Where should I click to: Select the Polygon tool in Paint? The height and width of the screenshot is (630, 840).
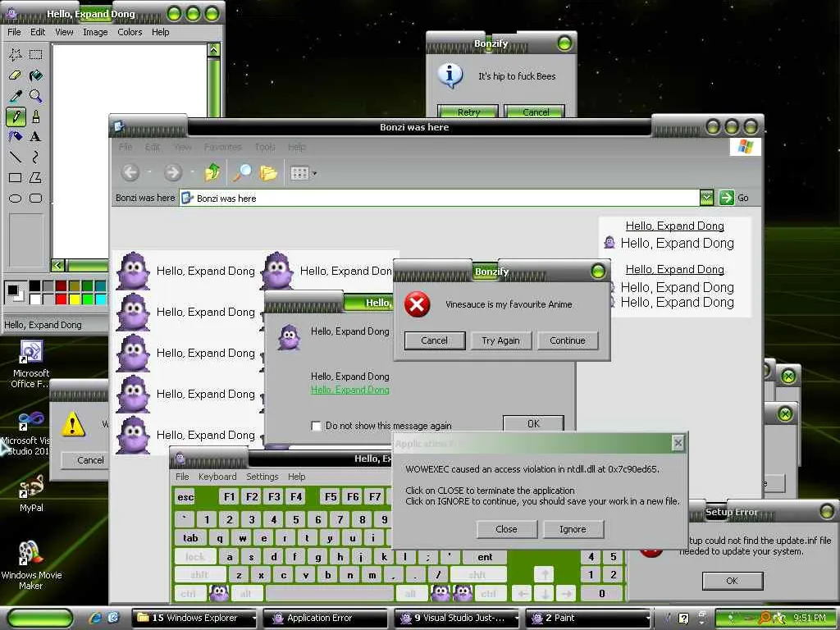[36, 177]
